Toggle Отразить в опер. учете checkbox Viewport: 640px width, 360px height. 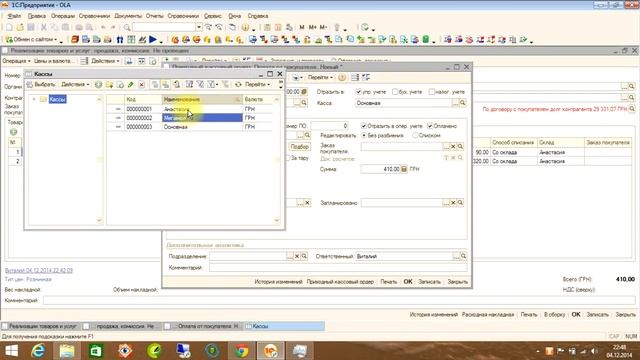(364, 126)
